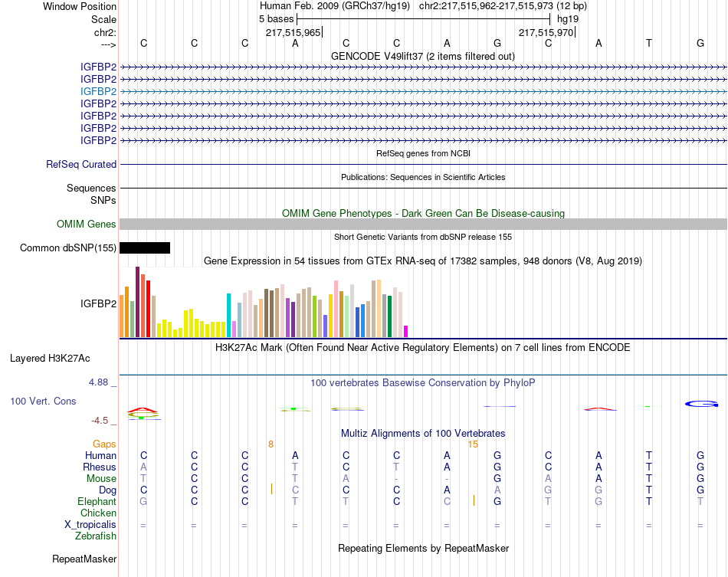Click 'Repeating Elements by RepeatMasker' title

pyautogui.click(x=423, y=549)
